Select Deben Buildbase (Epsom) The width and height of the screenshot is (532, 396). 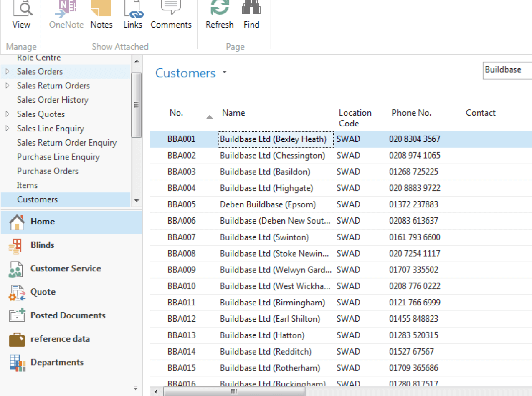click(268, 204)
